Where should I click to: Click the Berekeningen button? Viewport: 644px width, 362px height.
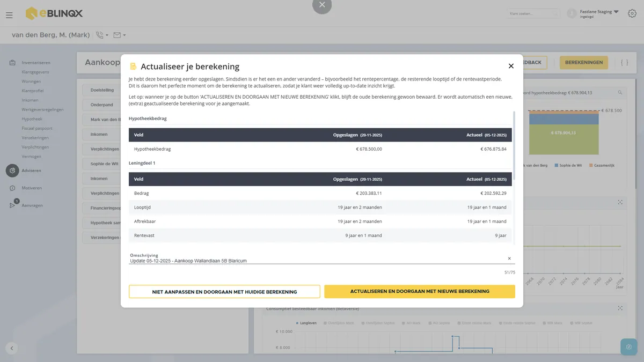pos(584,62)
